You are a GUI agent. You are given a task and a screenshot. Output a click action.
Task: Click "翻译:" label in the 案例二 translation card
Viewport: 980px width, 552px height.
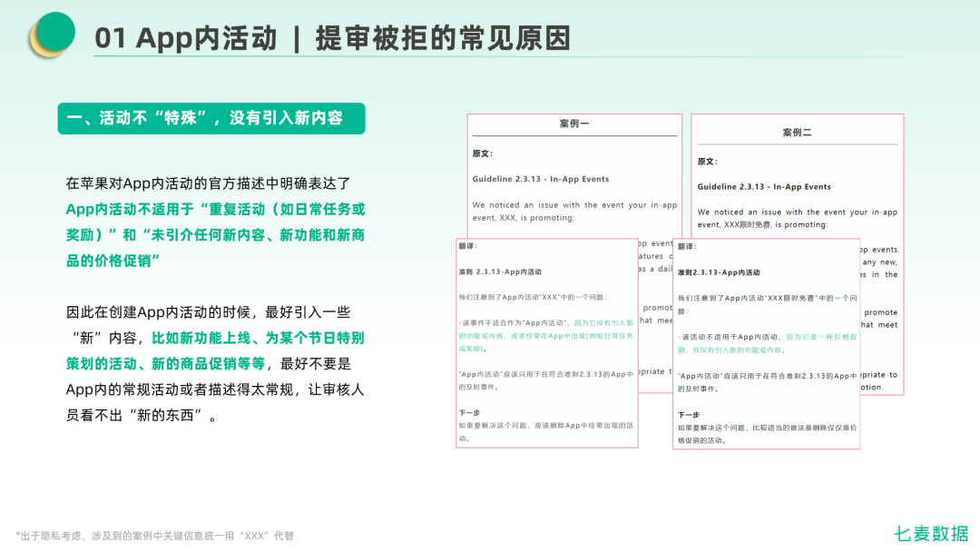point(687,246)
